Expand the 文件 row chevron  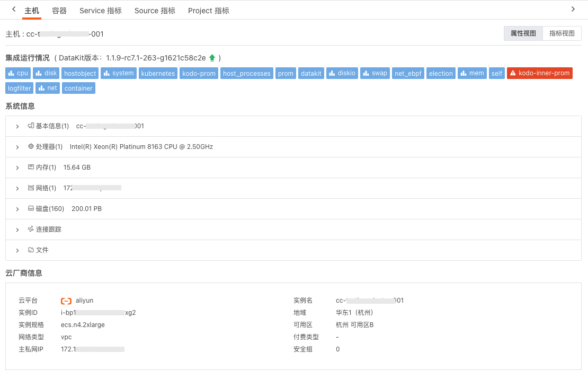click(x=17, y=250)
